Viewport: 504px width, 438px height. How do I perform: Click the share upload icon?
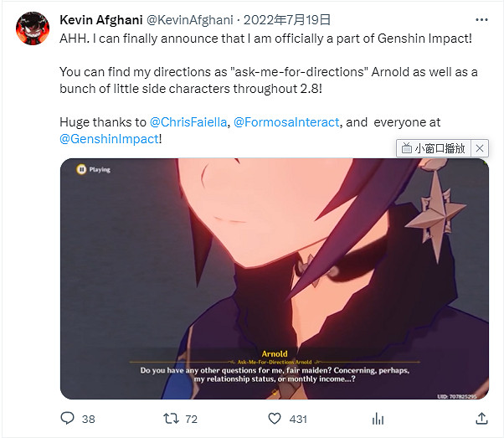coord(481,419)
